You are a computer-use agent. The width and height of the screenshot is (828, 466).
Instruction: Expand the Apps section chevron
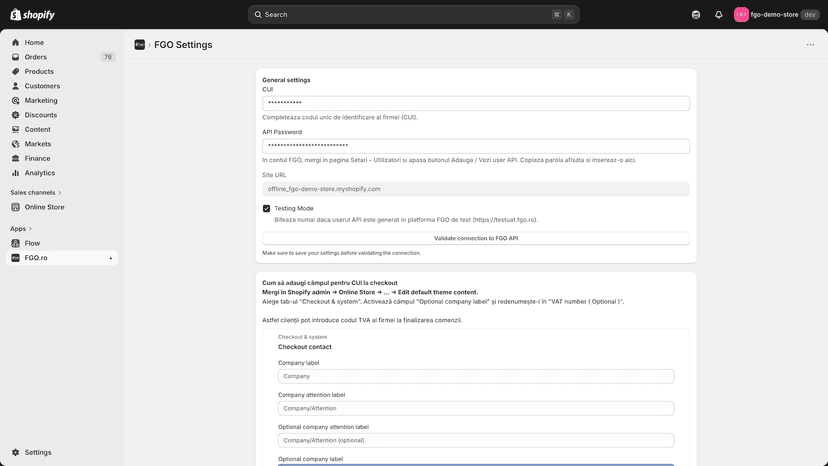coord(30,229)
